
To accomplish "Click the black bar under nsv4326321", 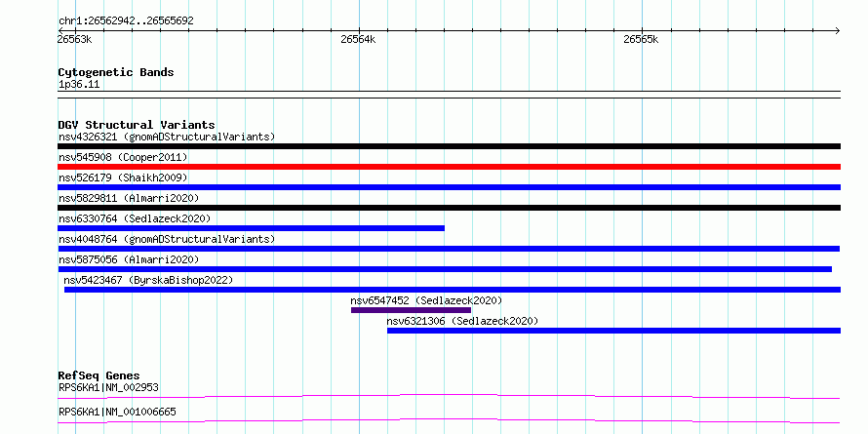I will tap(449, 146).
